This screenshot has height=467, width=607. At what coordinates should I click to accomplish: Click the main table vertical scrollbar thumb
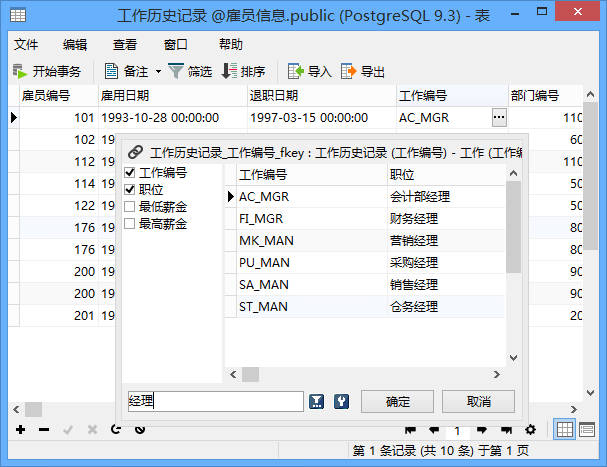tap(591, 176)
